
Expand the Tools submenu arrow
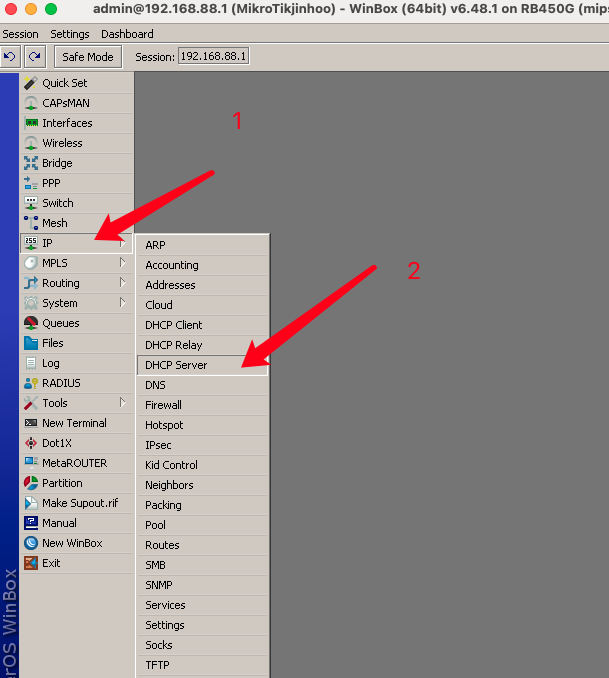click(123, 403)
